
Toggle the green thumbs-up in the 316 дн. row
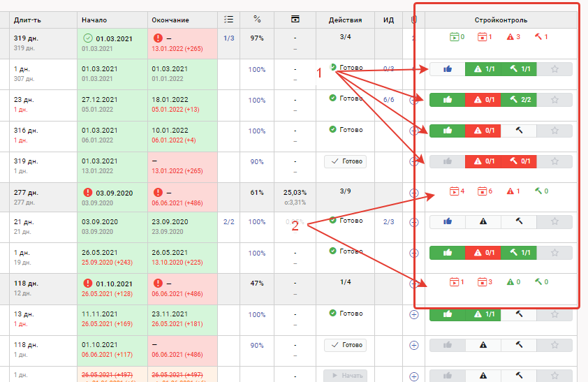(447, 131)
